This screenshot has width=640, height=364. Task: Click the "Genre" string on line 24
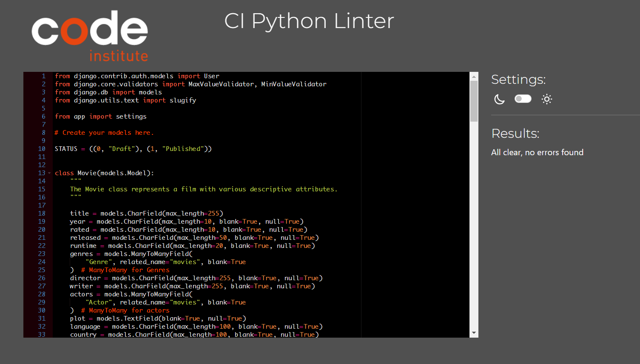tap(99, 262)
